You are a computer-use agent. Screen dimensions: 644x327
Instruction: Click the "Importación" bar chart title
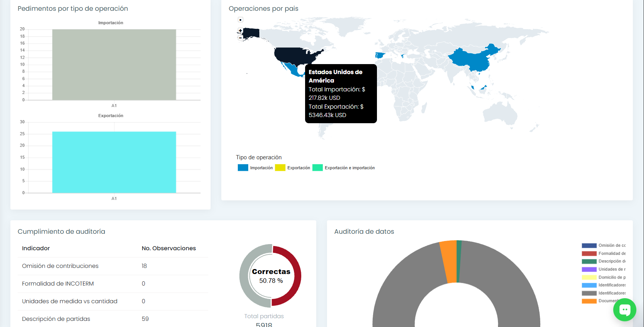tap(111, 23)
